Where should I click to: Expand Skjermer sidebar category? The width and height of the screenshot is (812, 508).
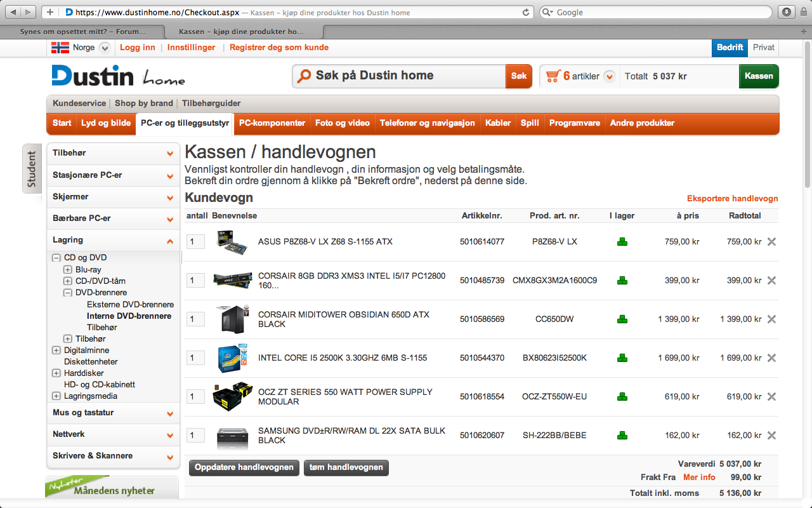tap(170, 197)
